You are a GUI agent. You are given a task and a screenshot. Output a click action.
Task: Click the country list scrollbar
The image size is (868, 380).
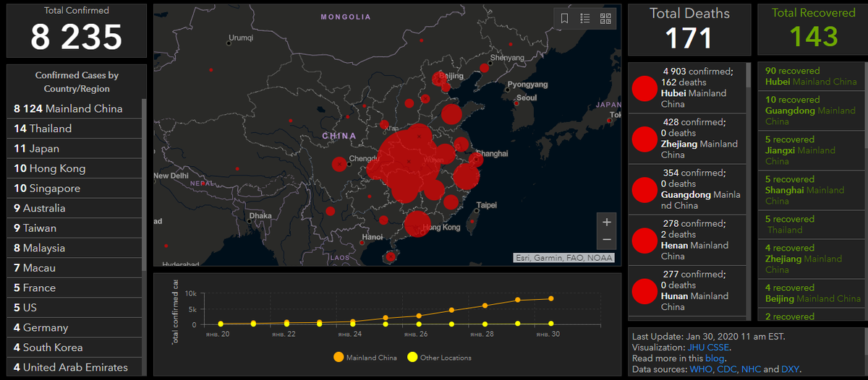(144, 184)
